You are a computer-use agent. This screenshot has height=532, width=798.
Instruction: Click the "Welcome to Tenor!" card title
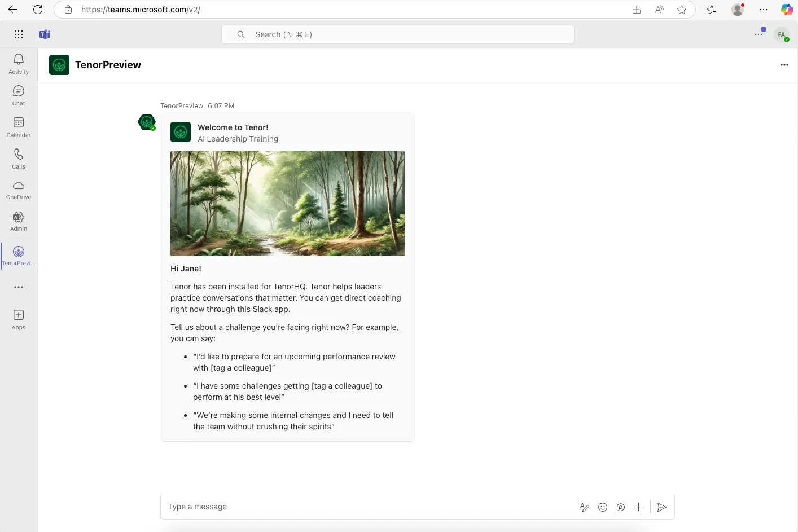(x=233, y=127)
